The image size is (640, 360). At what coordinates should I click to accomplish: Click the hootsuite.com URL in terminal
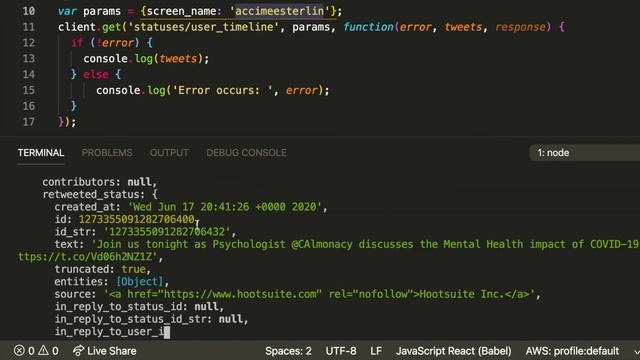(240, 294)
